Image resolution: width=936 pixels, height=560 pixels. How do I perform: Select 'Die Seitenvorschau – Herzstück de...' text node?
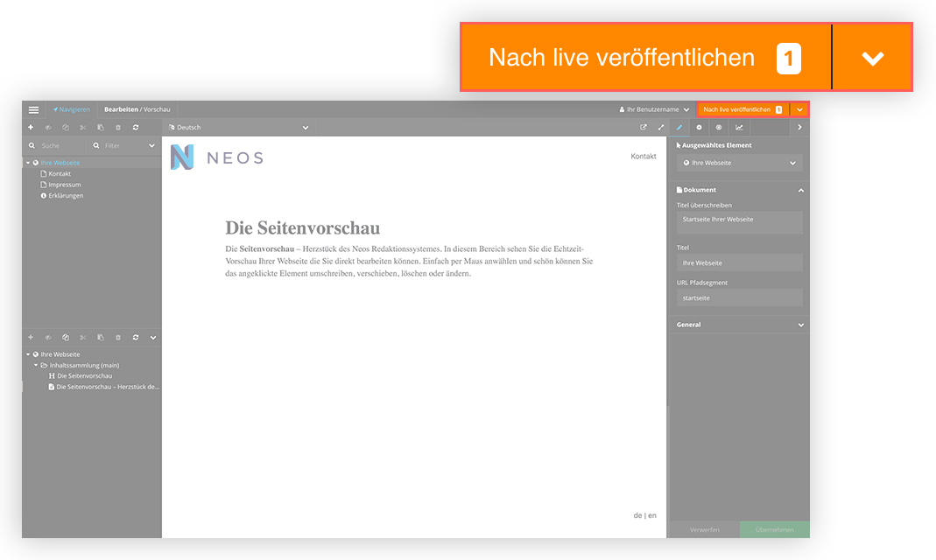tap(108, 387)
